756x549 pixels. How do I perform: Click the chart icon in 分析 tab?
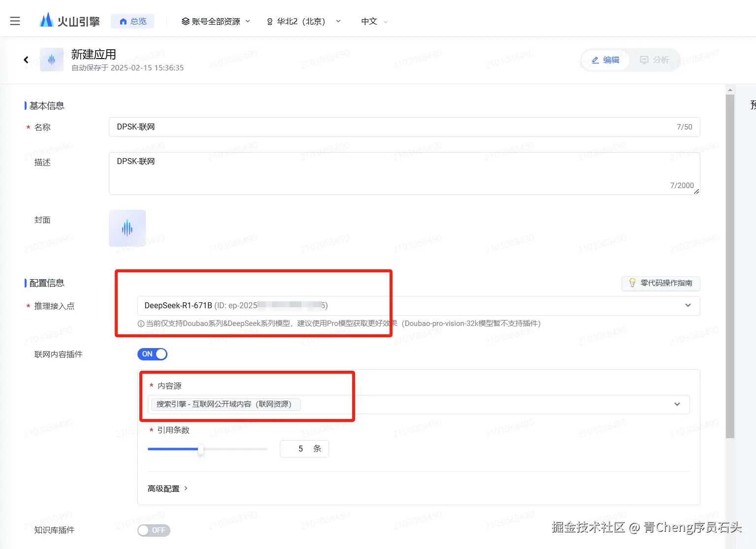(x=644, y=60)
